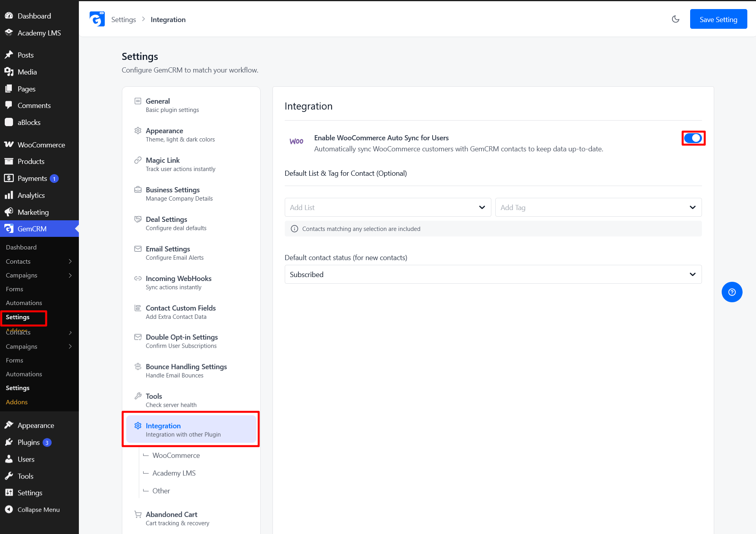Click the Save Setting button
The width and height of the screenshot is (756, 534).
(x=718, y=19)
